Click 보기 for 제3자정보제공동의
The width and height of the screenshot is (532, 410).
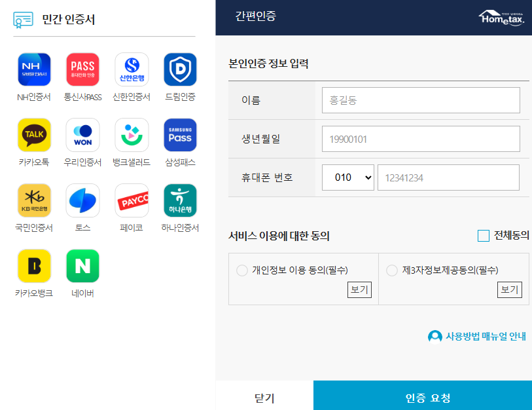pyautogui.click(x=509, y=289)
